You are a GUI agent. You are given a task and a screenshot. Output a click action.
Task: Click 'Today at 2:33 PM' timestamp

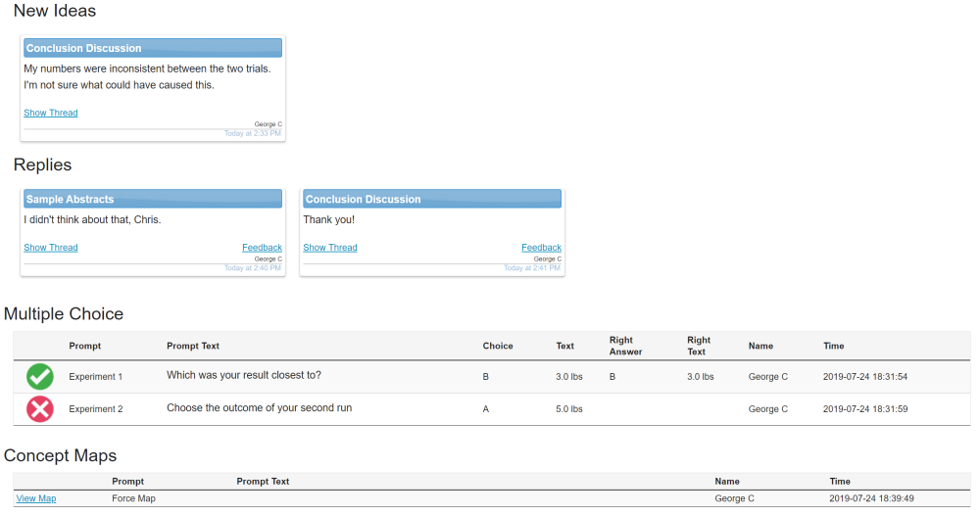point(253,133)
